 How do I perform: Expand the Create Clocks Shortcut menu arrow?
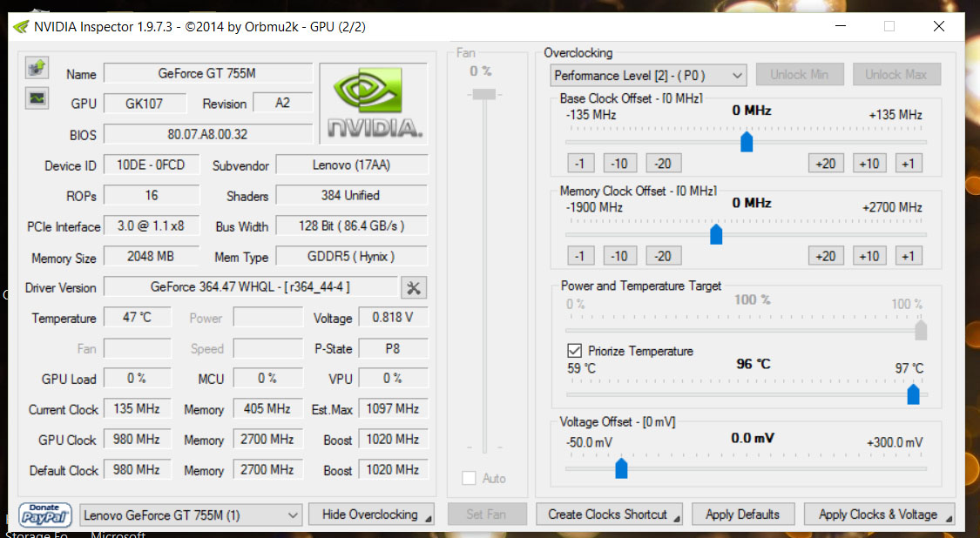click(x=676, y=518)
